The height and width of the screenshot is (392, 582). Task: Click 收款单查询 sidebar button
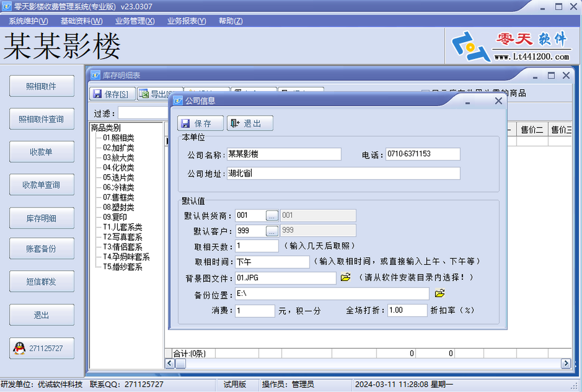point(42,185)
